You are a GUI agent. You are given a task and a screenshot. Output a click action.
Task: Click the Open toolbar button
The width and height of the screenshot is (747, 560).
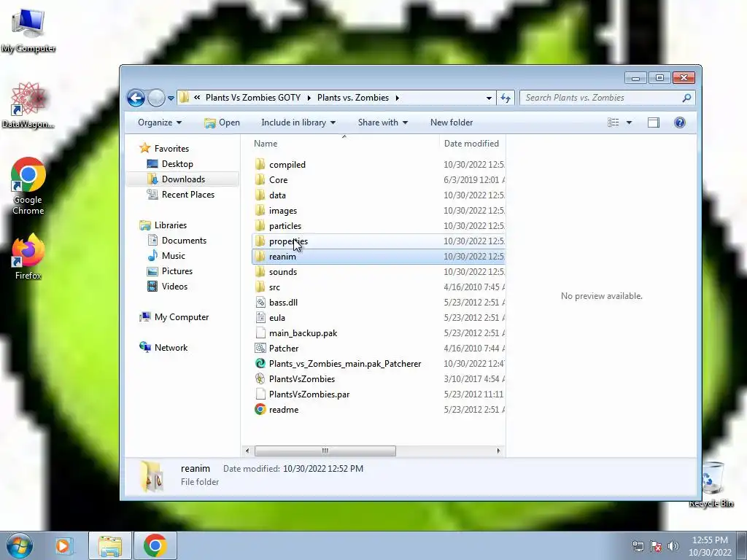click(x=222, y=122)
